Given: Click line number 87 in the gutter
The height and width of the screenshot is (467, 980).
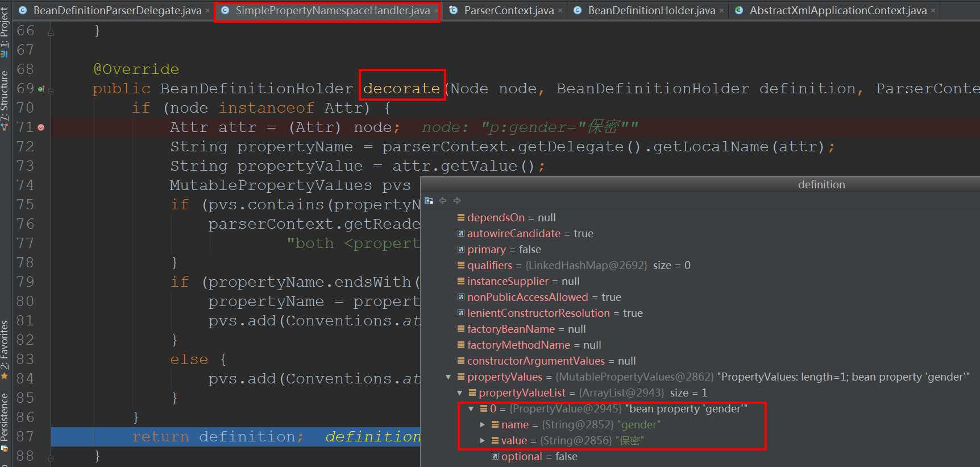Looking at the screenshot, I should click(x=26, y=437).
